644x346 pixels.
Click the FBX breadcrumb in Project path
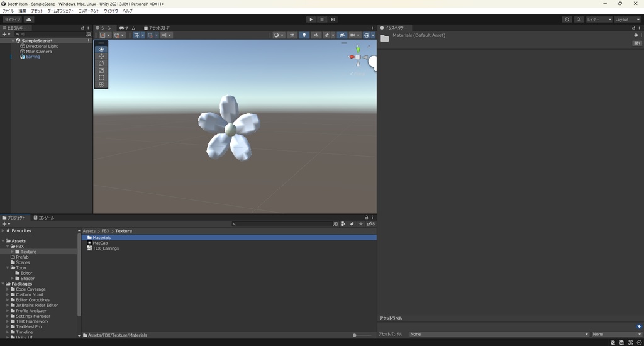106,231
